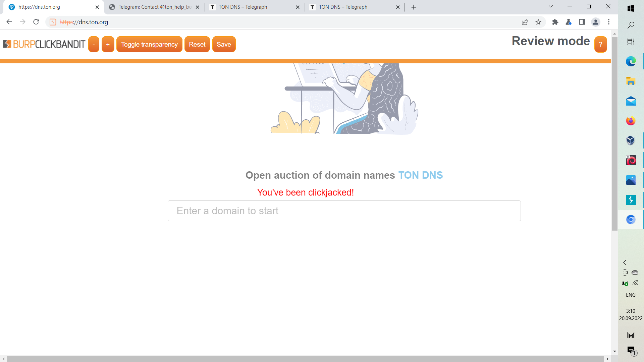This screenshot has width=644, height=362.
Task: Open the notification center icon
Action: click(632, 351)
